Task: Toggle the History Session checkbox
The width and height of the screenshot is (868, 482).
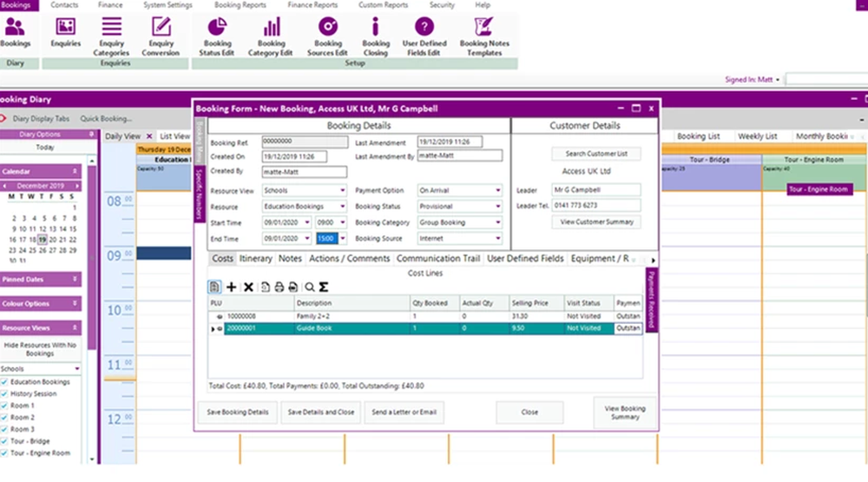Action: 4,394
